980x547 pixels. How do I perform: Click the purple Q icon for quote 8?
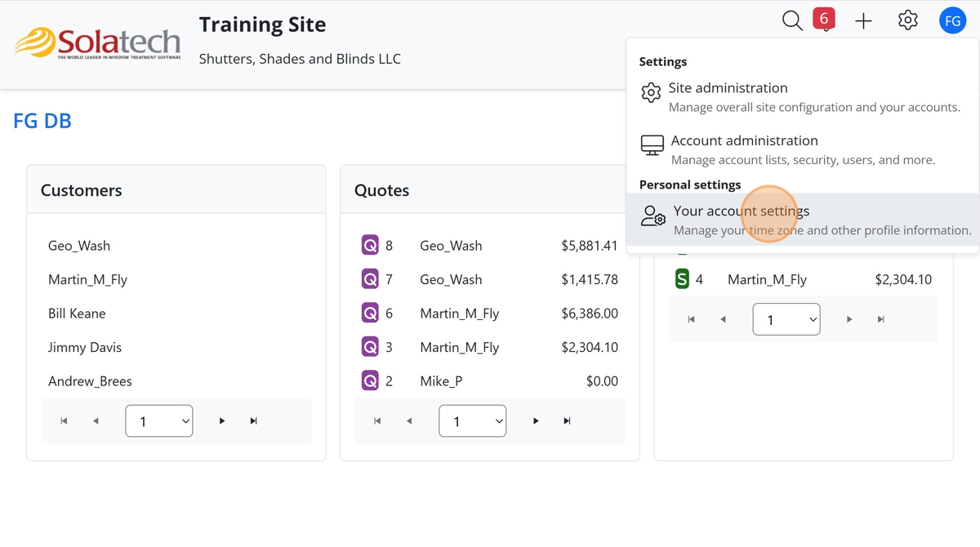tap(370, 245)
